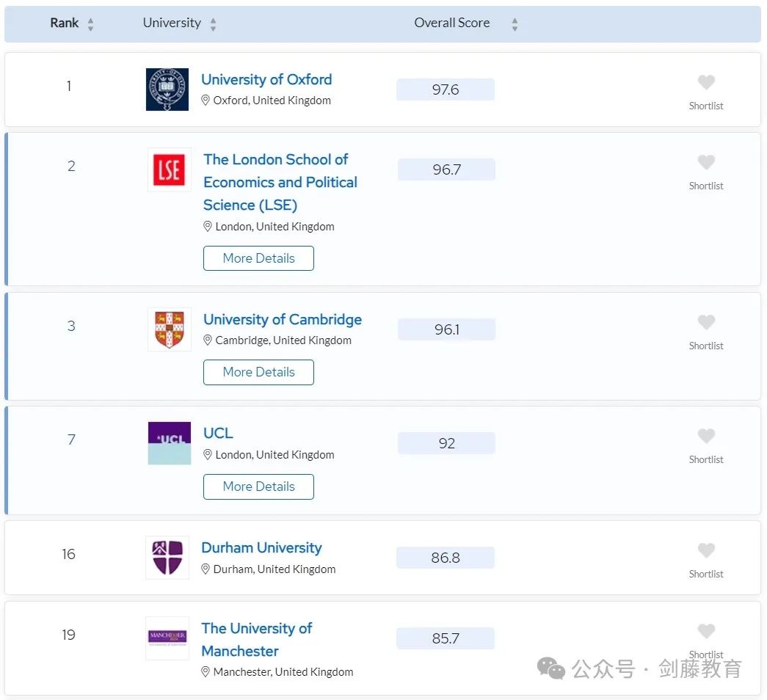Select Oxford's overall score 97.6
This screenshot has width=767, height=700.
[446, 90]
